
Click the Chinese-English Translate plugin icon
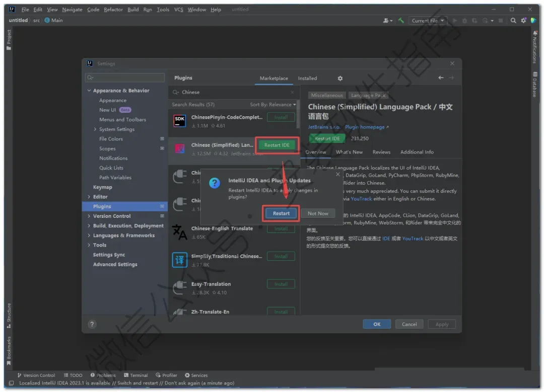(179, 232)
